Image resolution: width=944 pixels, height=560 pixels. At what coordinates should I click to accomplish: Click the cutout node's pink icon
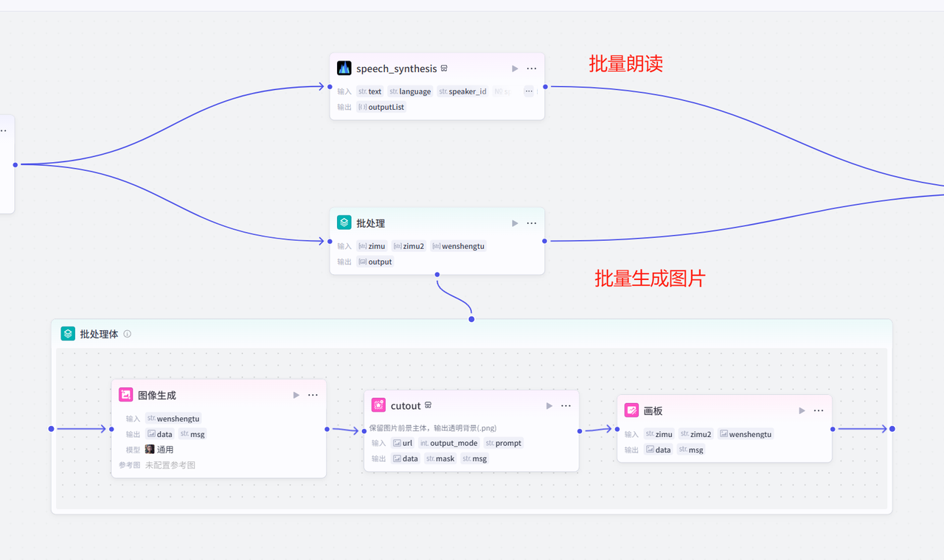point(379,405)
